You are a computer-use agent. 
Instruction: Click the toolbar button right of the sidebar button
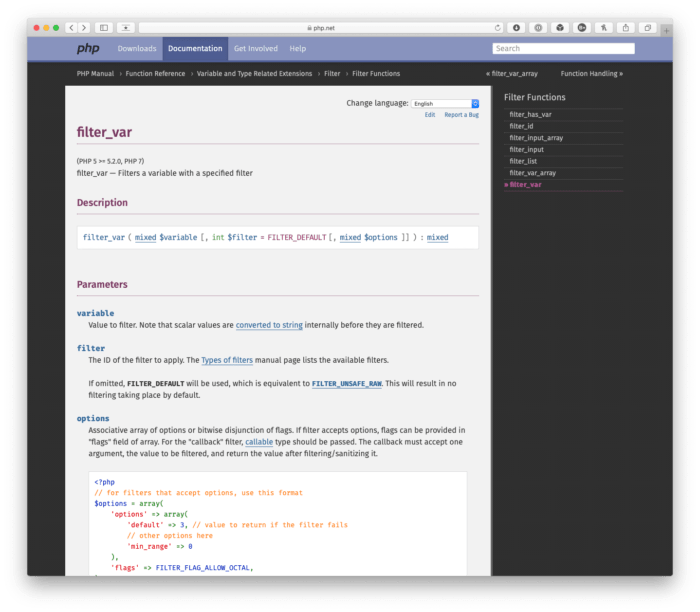126,28
